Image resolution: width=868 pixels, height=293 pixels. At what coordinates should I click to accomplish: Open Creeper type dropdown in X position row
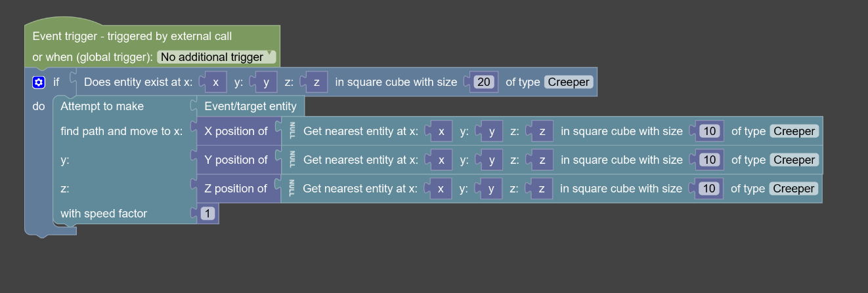(794, 131)
